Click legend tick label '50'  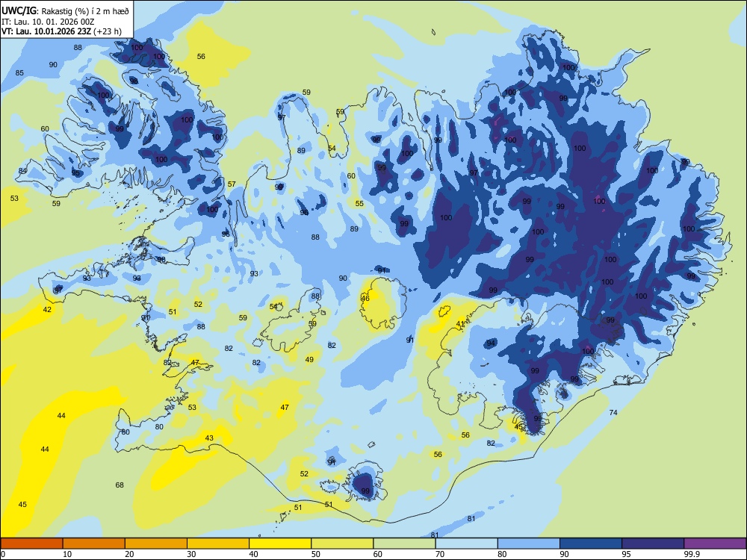(x=316, y=554)
